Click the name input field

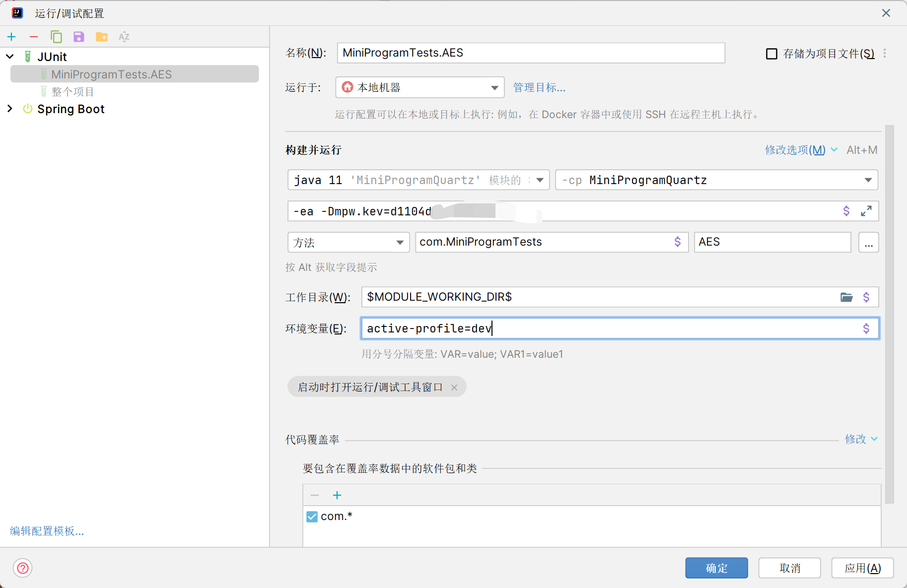click(531, 53)
